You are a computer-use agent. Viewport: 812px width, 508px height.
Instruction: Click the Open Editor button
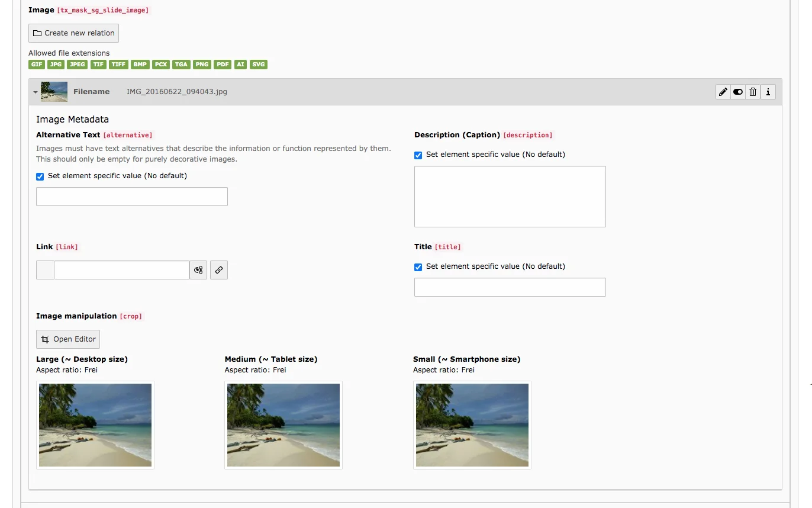coord(67,339)
